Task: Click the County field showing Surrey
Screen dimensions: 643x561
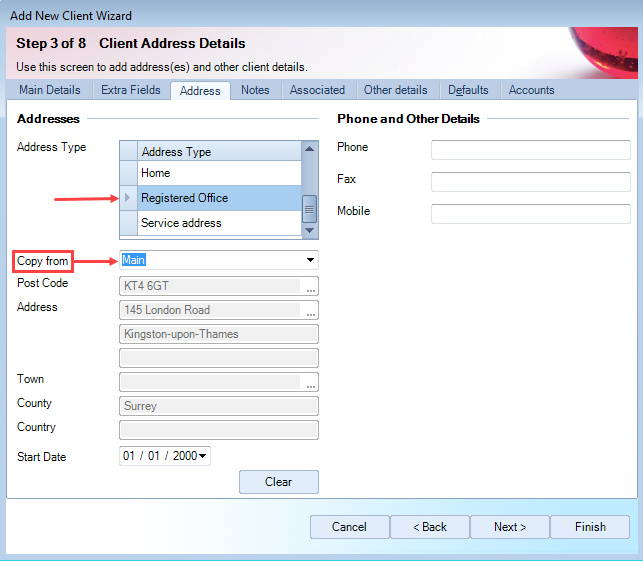Action: [x=219, y=406]
